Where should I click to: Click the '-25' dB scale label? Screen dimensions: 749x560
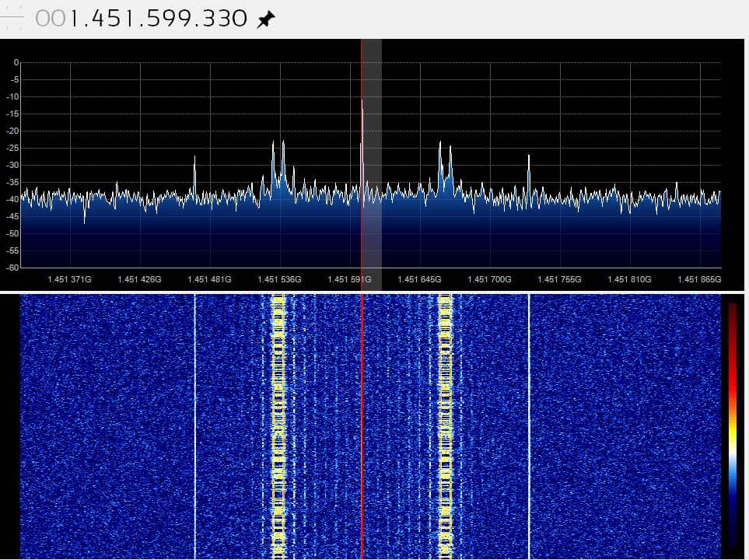click(13, 148)
